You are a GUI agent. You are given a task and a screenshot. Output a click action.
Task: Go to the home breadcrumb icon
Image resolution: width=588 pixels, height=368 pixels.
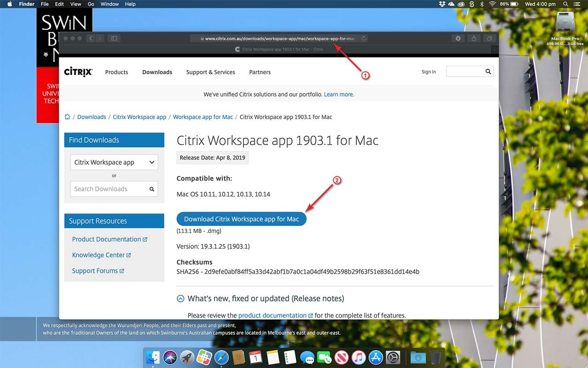(68, 117)
